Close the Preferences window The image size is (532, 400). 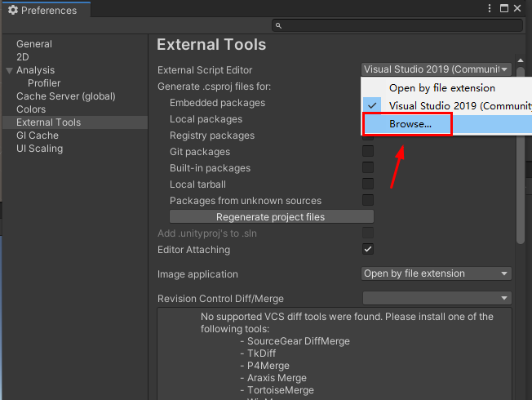tap(517, 8)
